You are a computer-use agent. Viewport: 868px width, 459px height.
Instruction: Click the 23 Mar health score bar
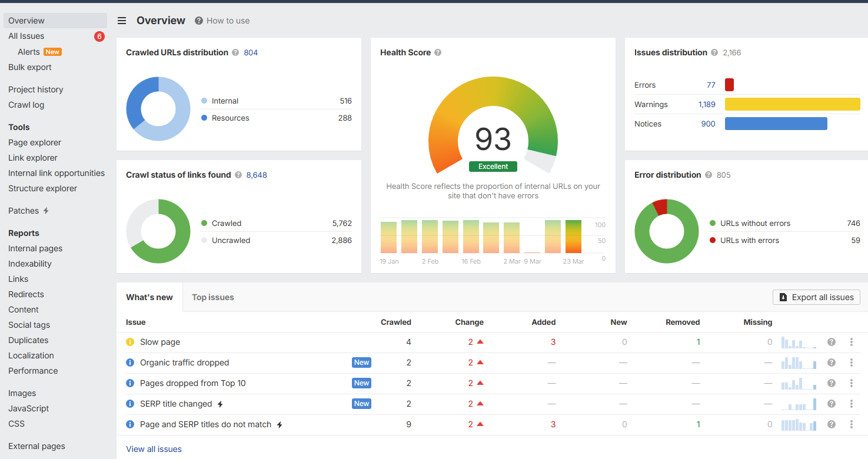pyautogui.click(x=573, y=237)
